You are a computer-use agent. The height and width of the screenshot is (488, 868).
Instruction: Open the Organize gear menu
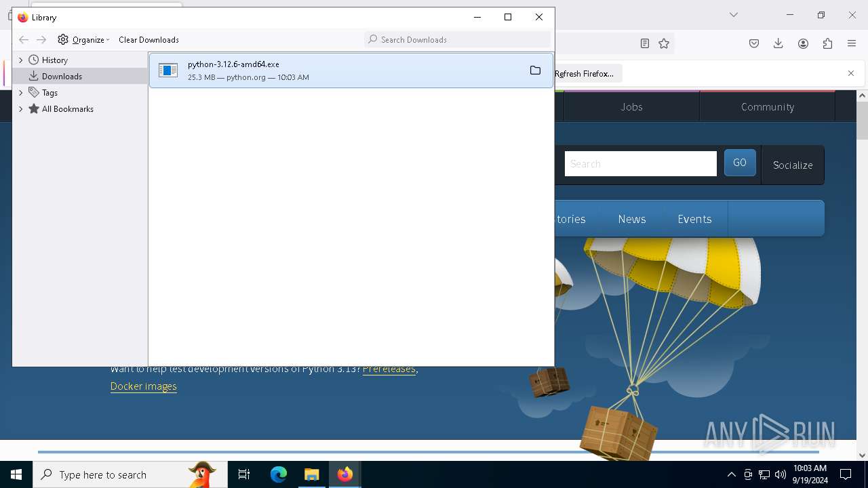83,40
